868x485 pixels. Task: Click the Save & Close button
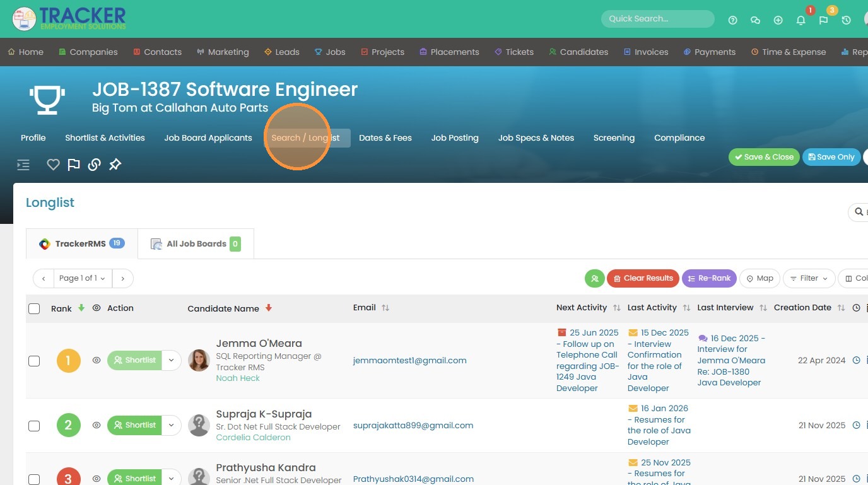tap(764, 157)
